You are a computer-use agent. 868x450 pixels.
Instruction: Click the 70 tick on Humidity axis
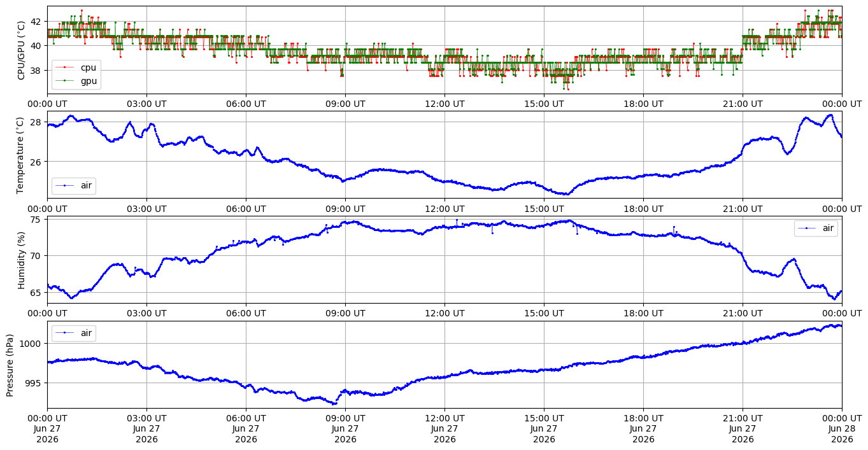point(36,256)
